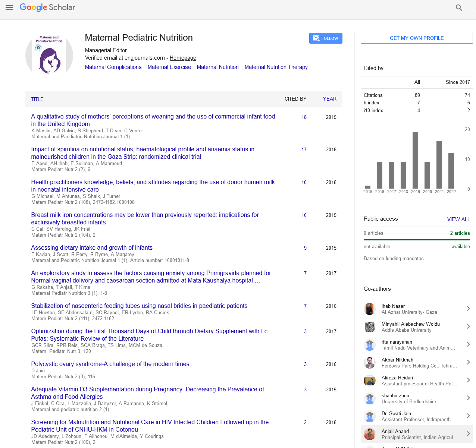Expand the arrow next to Dr. Swati Jain
Screen dimensions: 476x448
[x=468, y=416]
